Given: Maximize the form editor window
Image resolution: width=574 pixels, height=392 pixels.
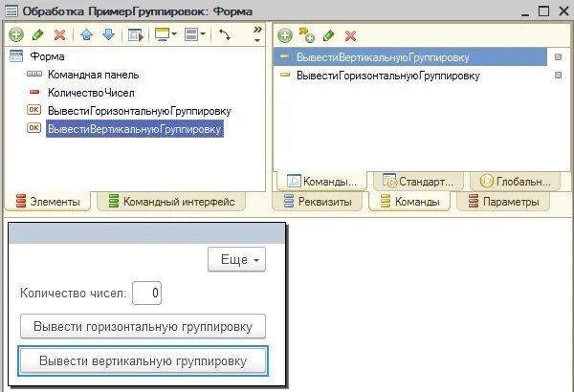Looking at the screenshot, I should 544,11.
